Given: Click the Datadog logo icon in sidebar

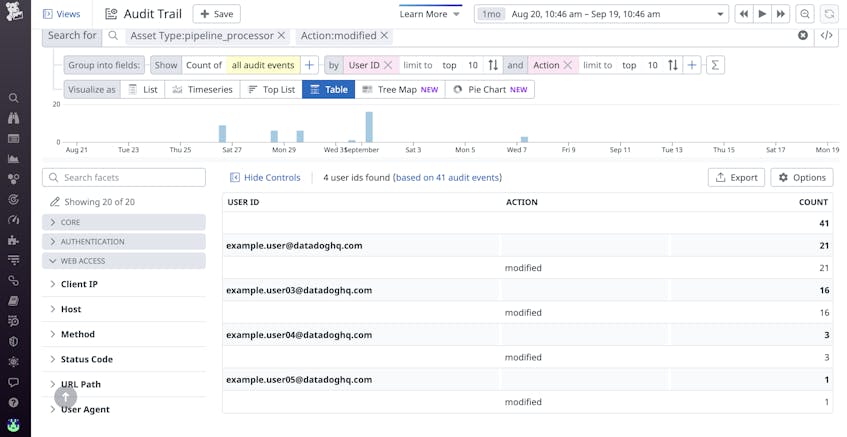Looking at the screenshot, I should pyautogui.click(x=14, y=12).
